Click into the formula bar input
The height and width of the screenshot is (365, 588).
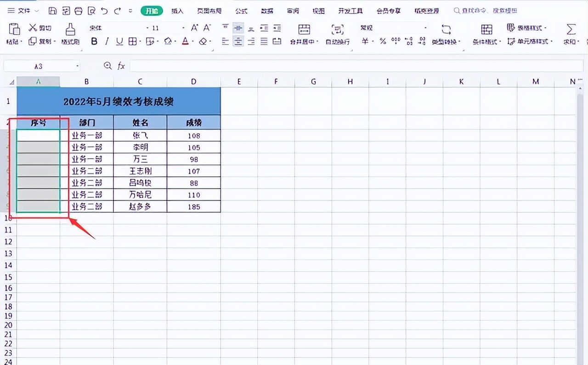(356, 66)
